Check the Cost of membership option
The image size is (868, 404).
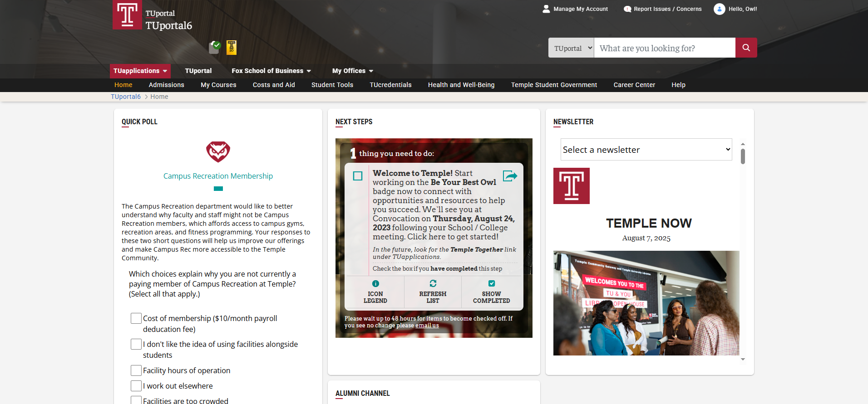click(x=136, y=318)
